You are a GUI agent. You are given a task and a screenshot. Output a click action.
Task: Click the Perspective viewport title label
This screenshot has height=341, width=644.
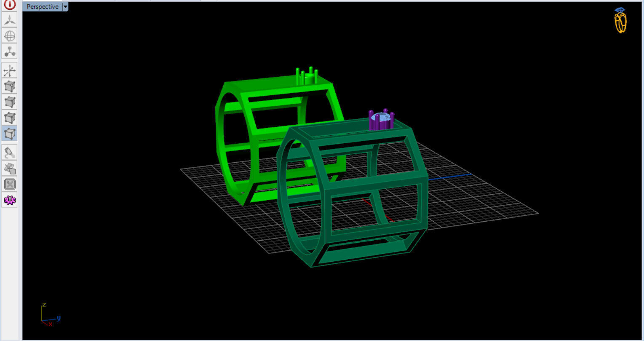coord(43,7)
